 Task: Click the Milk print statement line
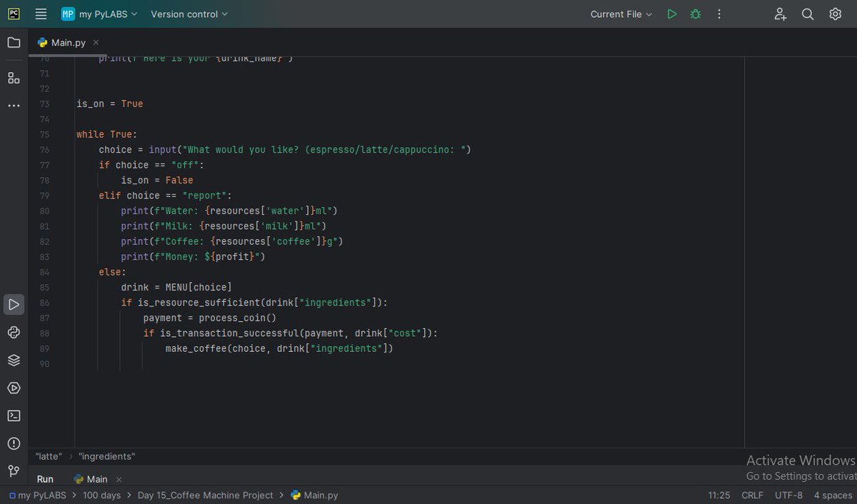click(x=224, y=226)
